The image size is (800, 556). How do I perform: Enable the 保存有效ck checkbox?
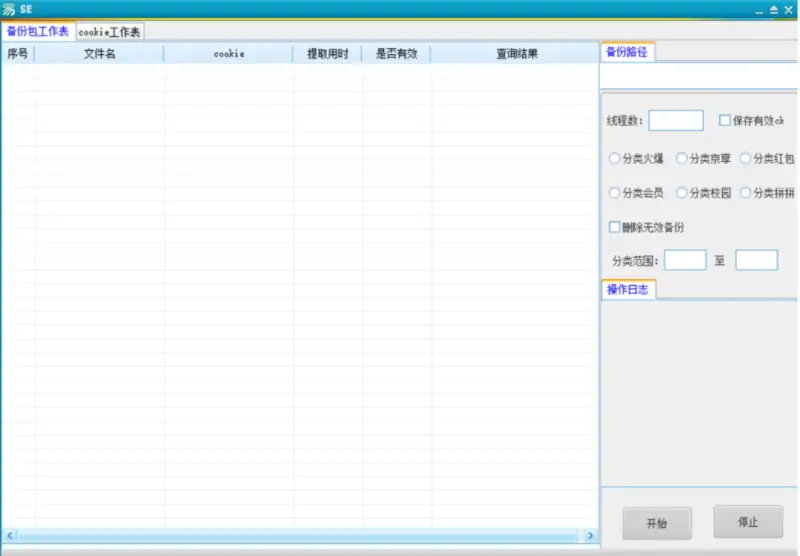click(725, 121)
